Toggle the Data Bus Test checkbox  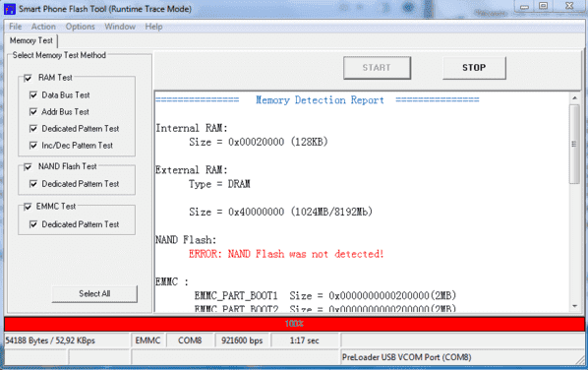(33, 94)
